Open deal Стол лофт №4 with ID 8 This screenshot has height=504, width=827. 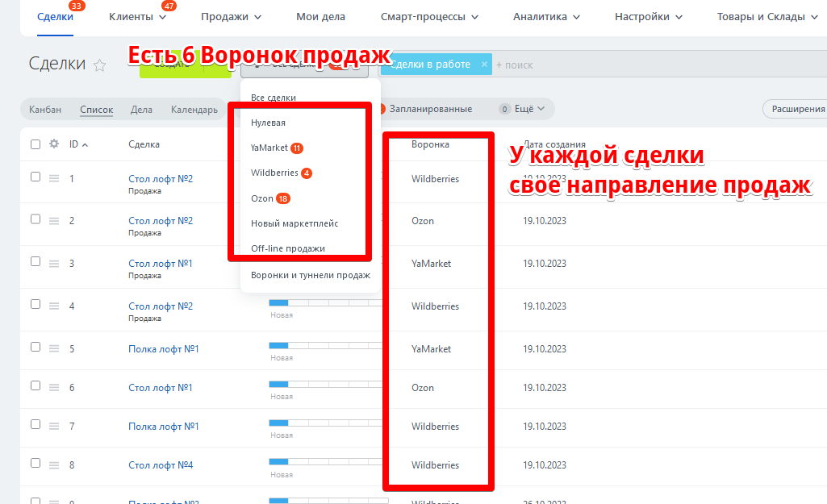[x=161, y=465]
